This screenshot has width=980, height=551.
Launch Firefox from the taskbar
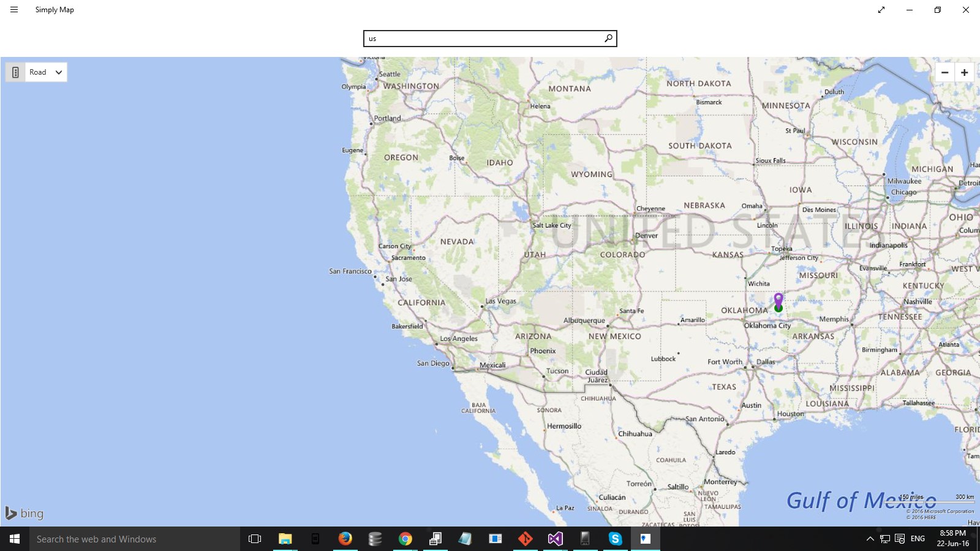click(x=345, y=539)
